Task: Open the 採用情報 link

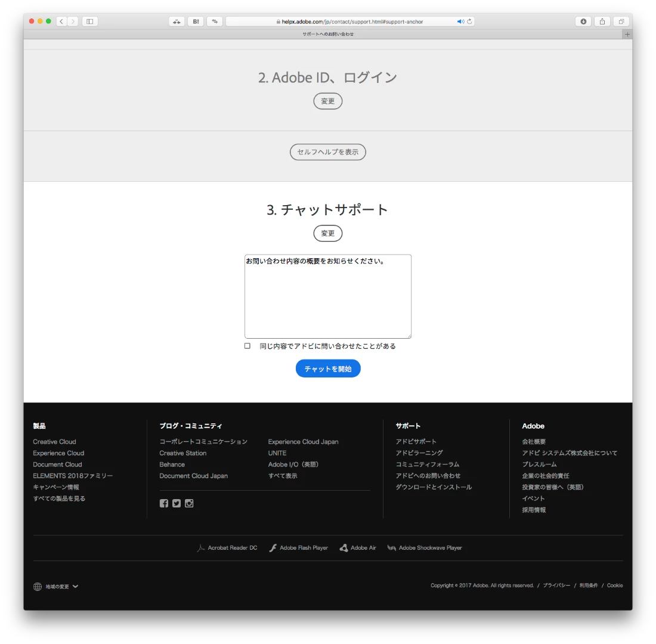Action: coord(534,510)
